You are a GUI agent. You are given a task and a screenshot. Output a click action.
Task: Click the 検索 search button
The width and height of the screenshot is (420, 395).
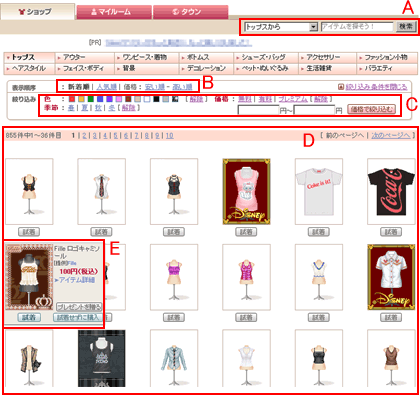point(406,26)
